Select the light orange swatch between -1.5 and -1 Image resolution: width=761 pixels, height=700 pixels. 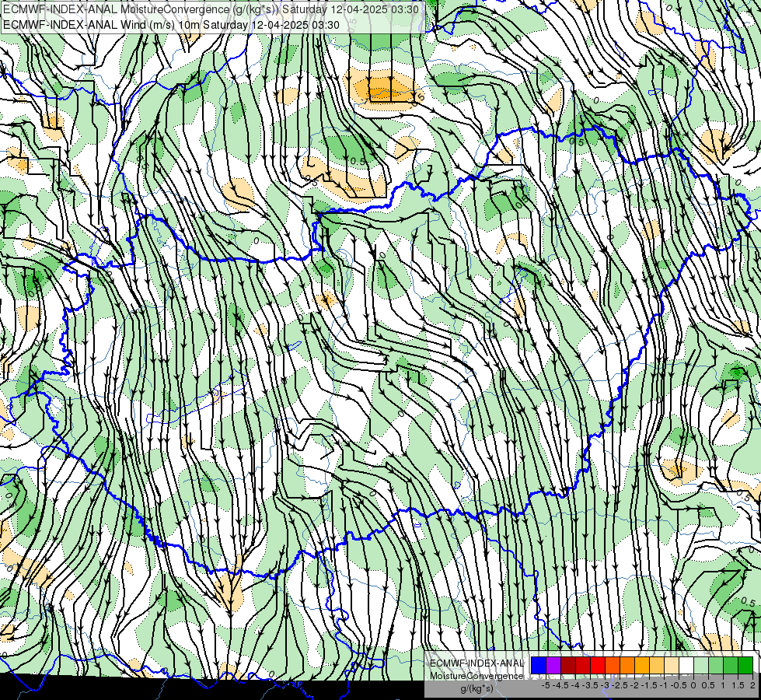tap(657, 665)
